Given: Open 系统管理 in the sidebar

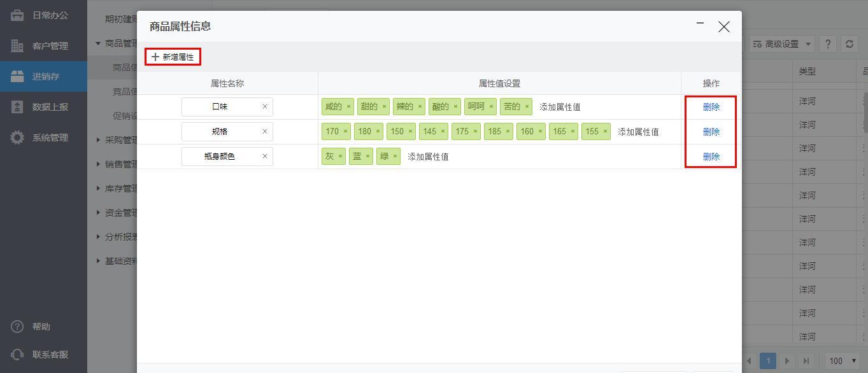Looking at the screenshot, I should pos(50,137).
